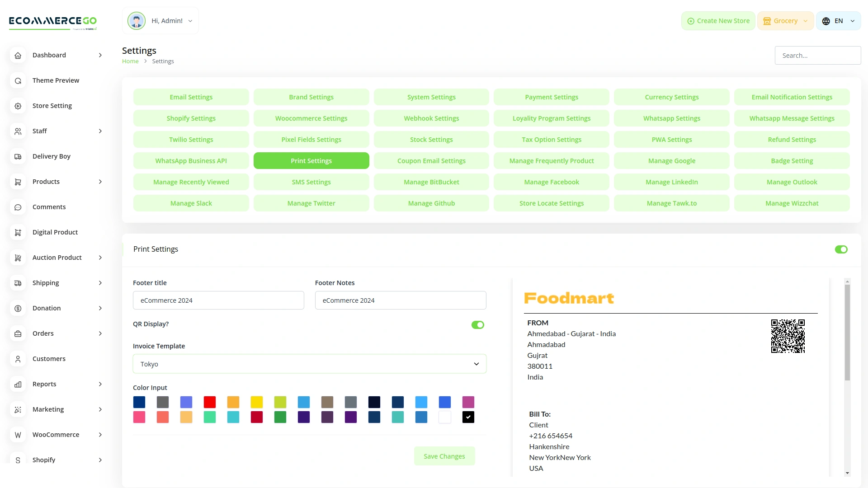
Task: Click the Reports chart icon
Action: pyautogui.click(x=18, y=384)
